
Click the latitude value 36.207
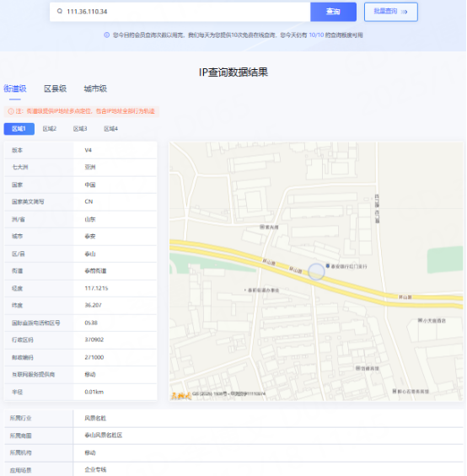click(x=93, y=305)
